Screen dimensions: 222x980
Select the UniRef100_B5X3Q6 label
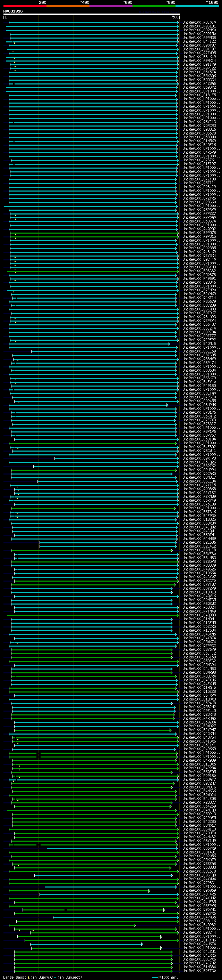199,76
